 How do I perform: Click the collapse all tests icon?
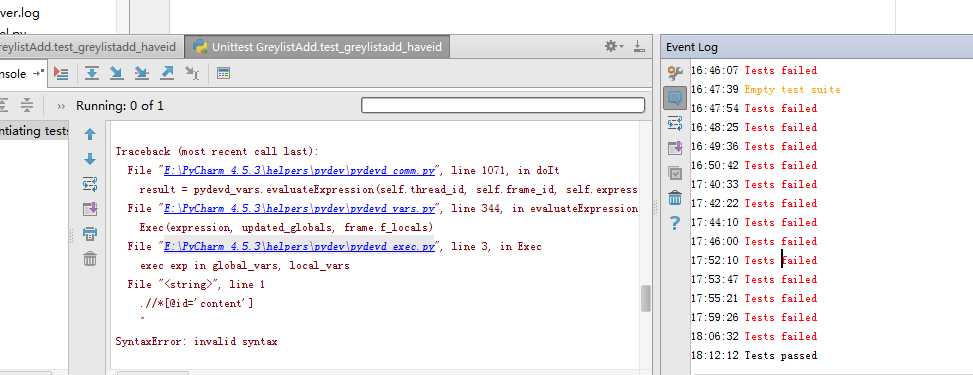coord(27,105)
